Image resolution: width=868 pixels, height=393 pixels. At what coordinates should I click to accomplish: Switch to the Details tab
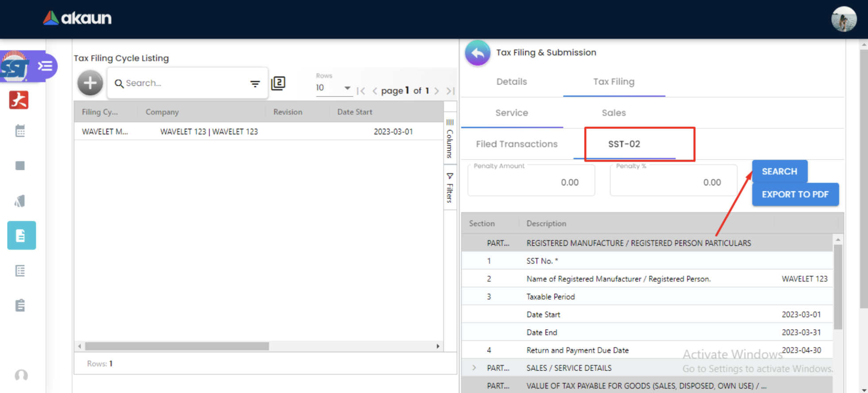tap(511, 82)
